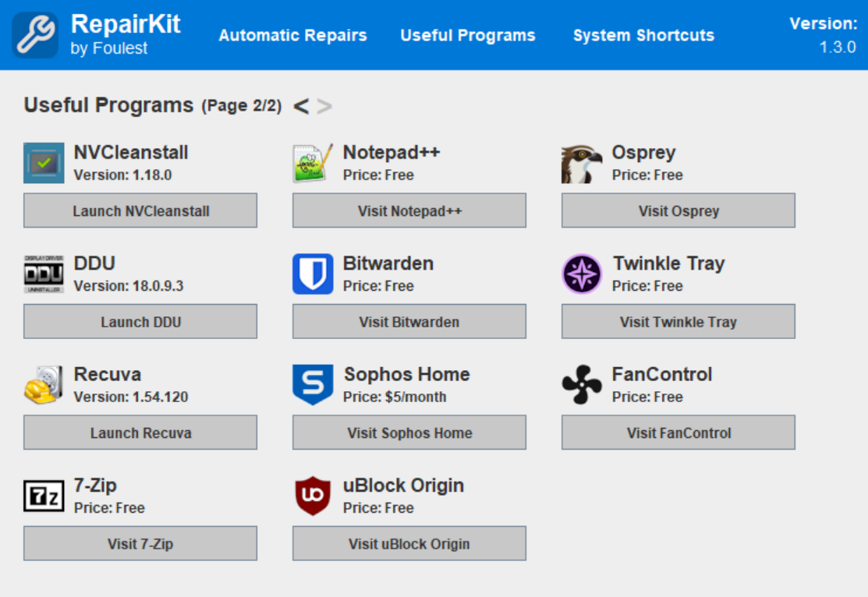
Task: Click the Recuva hard hat icon
Action: [44, 385]
